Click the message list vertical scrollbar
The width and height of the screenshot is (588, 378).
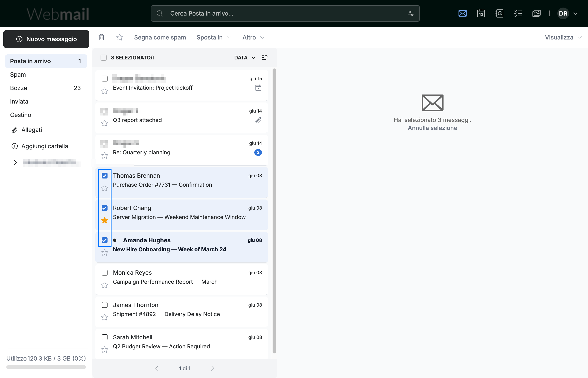click(x=274, y=211)
